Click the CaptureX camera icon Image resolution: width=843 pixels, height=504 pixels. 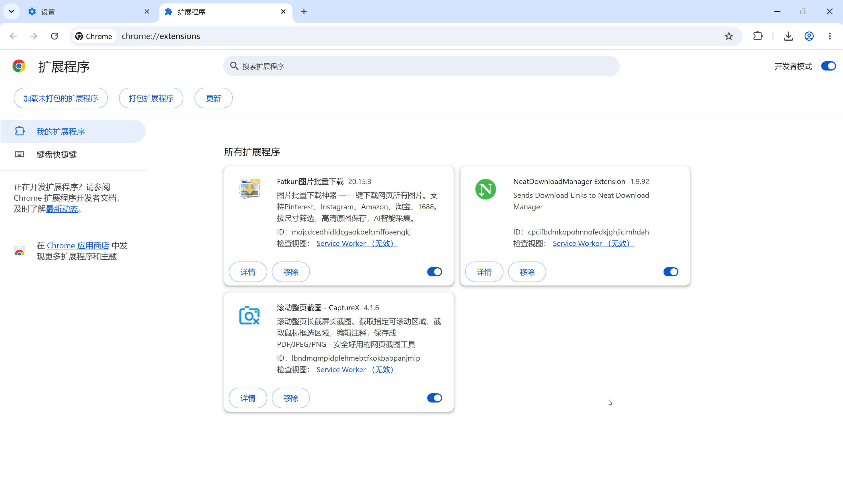[x=249, y=316]
